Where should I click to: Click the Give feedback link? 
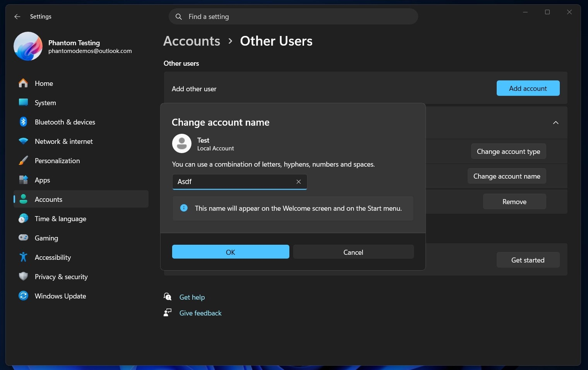coord(200,313)
